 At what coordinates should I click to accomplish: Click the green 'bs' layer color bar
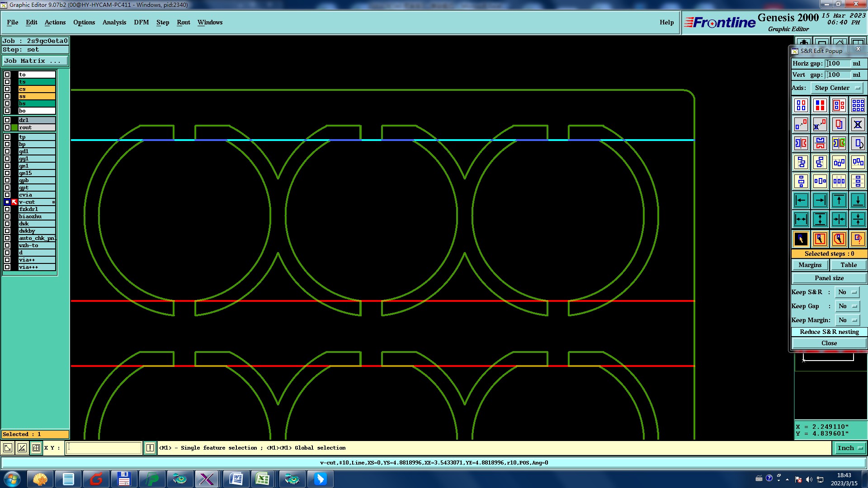pos(37,103)
